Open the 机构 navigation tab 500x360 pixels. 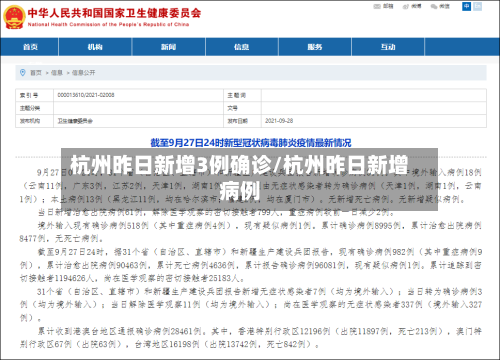pos(95,47)
